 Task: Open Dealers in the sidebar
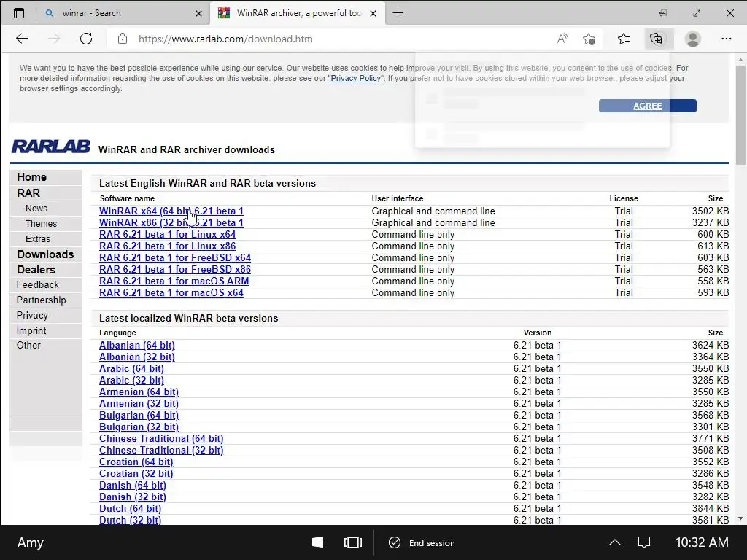pyautogui.click(x=36, y=270)
